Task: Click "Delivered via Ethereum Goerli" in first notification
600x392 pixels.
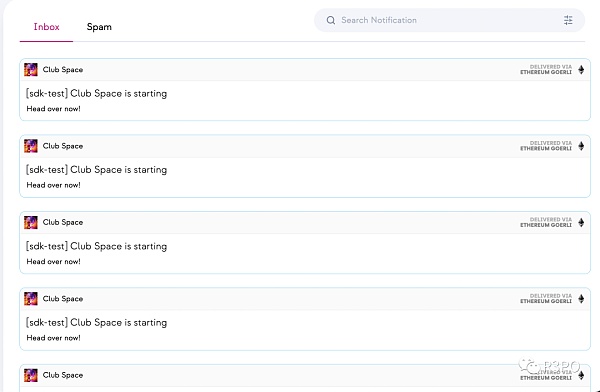Action: [x=546, y=70]
